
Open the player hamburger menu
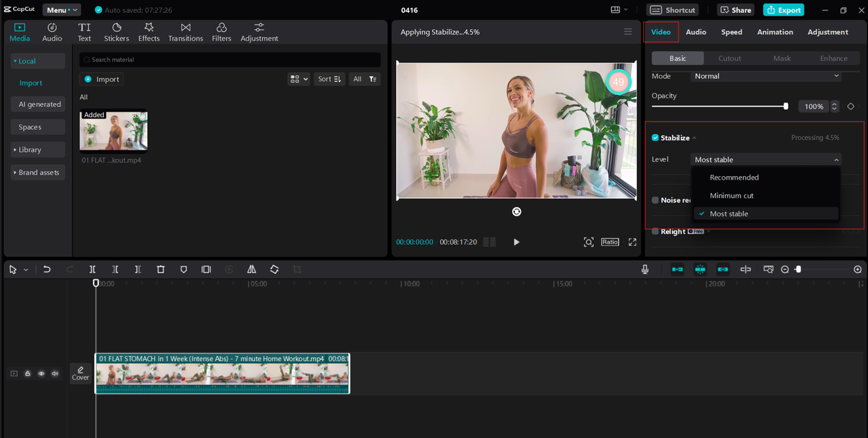point(628,32)
